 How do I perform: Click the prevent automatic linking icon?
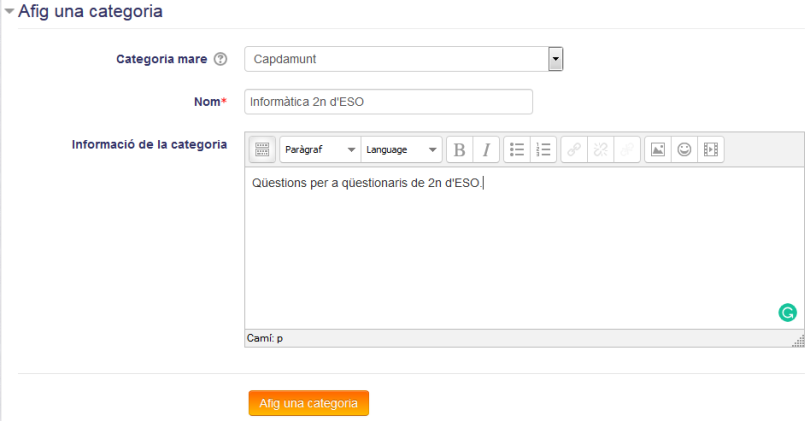627,150
